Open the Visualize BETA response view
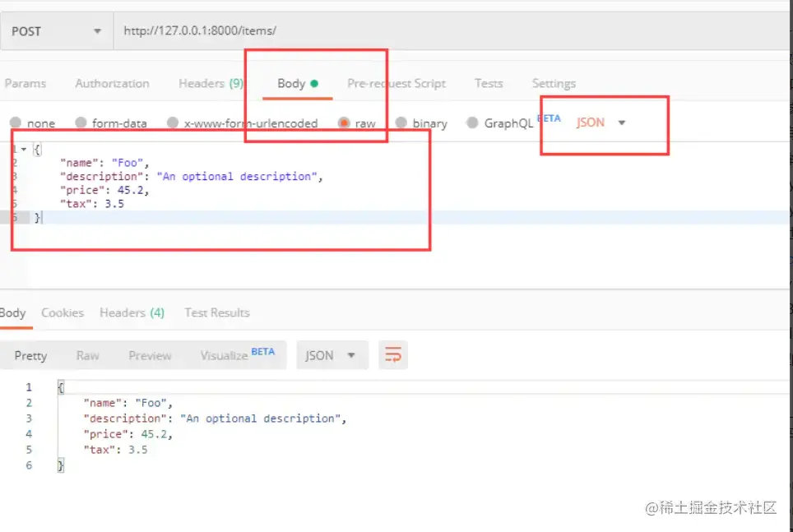This screenshot has height=532, width=793. coord(237,355)
